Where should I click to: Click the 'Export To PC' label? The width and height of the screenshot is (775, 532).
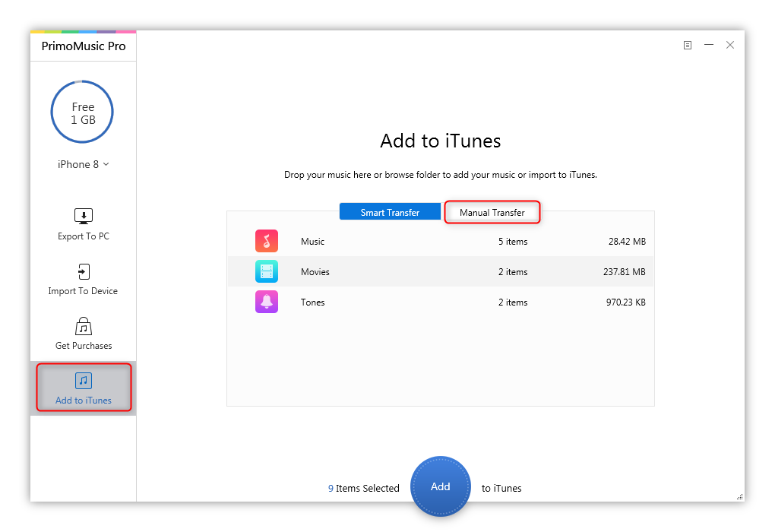coord(84,236)
